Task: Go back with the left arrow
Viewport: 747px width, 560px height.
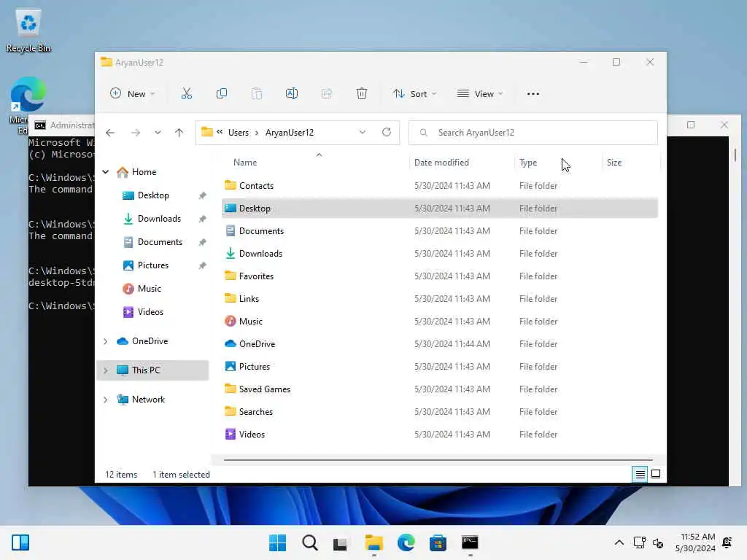Action: [x=110, y=133]
